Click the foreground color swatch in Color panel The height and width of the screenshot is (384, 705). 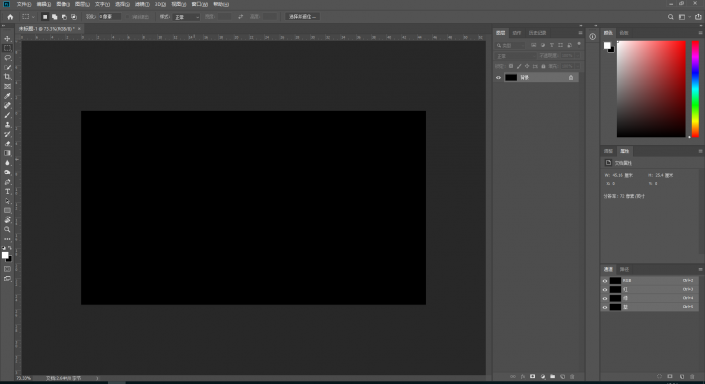(607, 45)
